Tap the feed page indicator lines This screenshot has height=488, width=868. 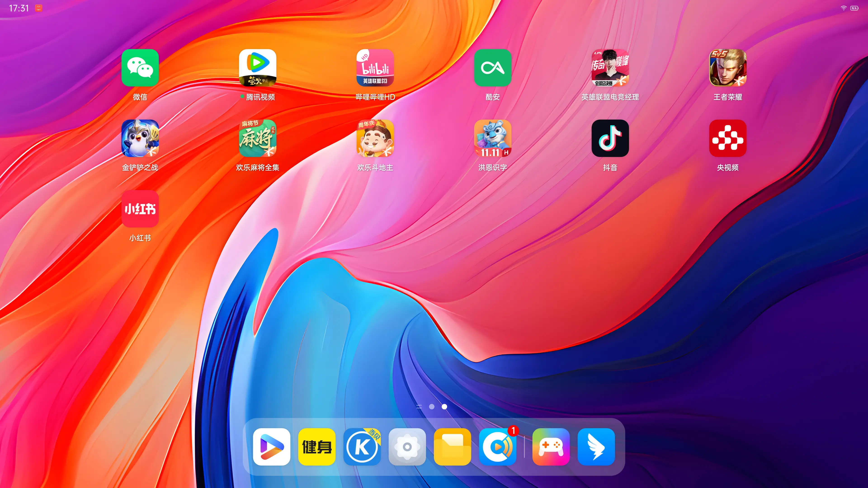pos(419,406)
